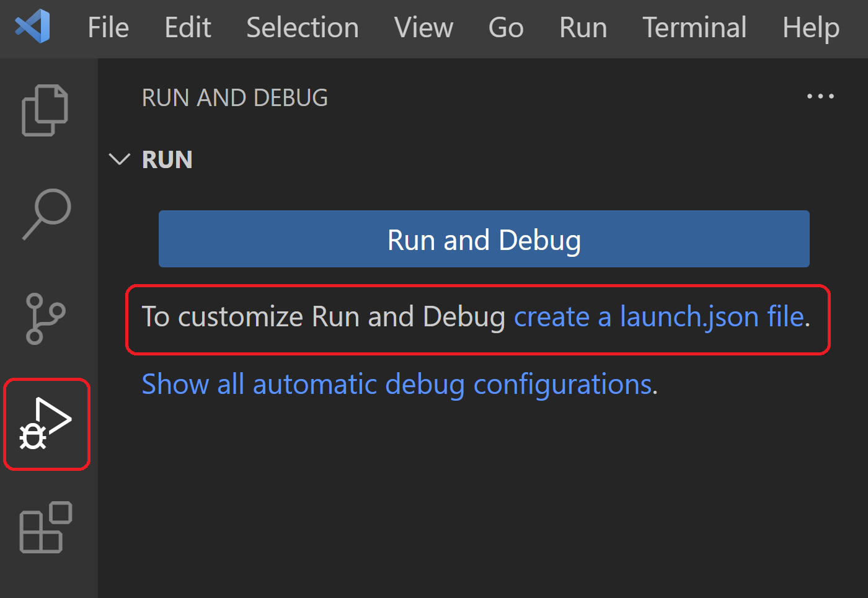868x598 pixels.
Task: Open the Views and More Actions ellipsis
Action: (x=820, y=96)
